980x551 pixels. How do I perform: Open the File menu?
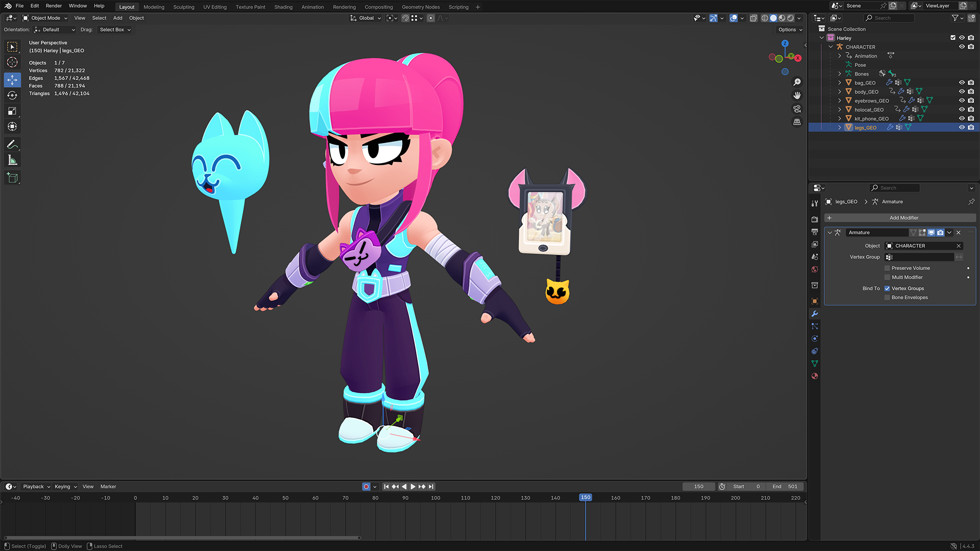pyautogui.click(x=19, y=6)
